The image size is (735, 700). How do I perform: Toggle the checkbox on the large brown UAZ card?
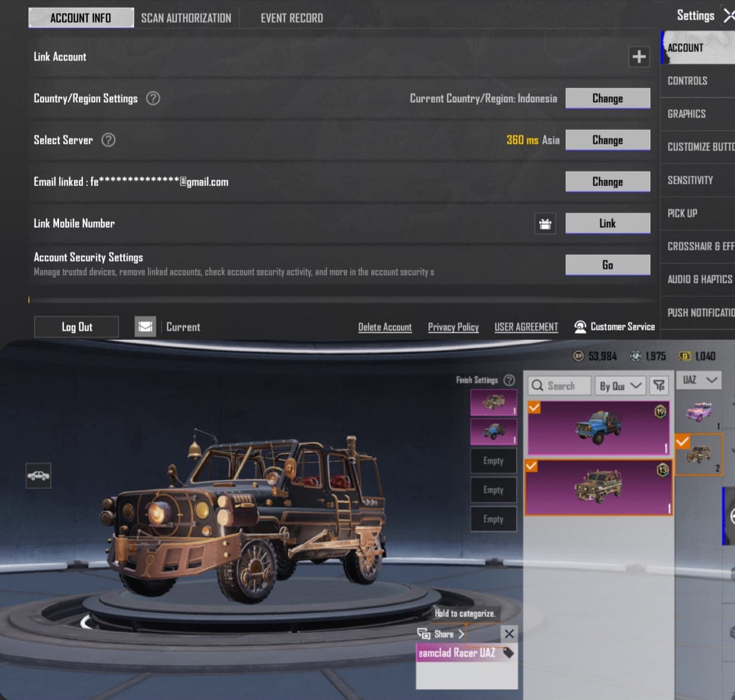point(531,466)
